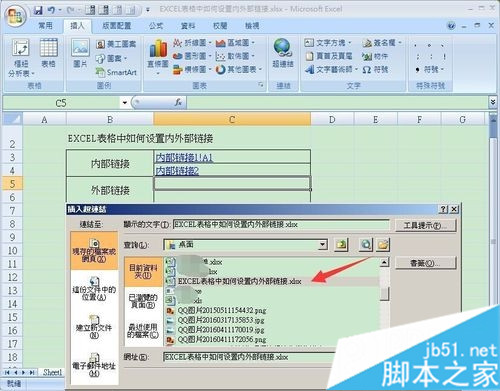Select file QQ图片20160411170019.jpg

click(221, 330)
